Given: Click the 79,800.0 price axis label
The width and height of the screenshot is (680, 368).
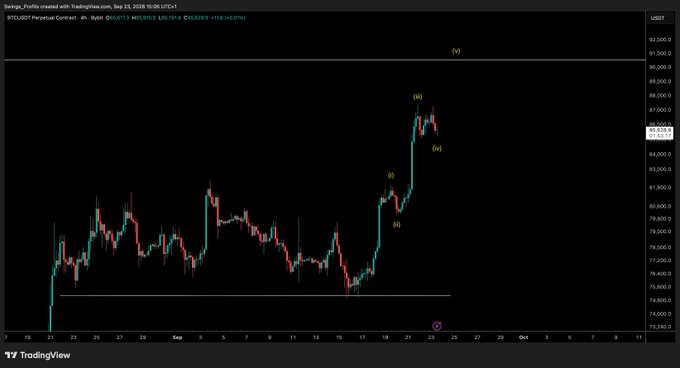Looking at the screenshot, I should pyautogui.click(x=660, y=219).
